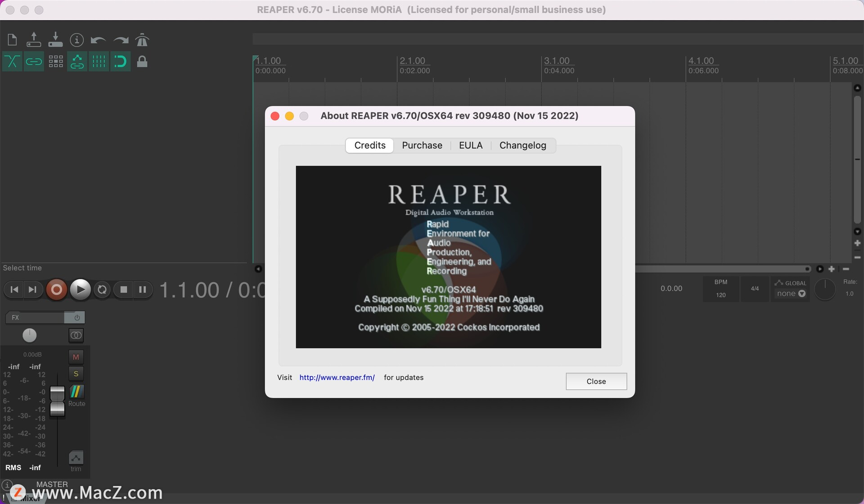
Task: Click the Close button in About dialog
Action: click(x=596, y=381)
